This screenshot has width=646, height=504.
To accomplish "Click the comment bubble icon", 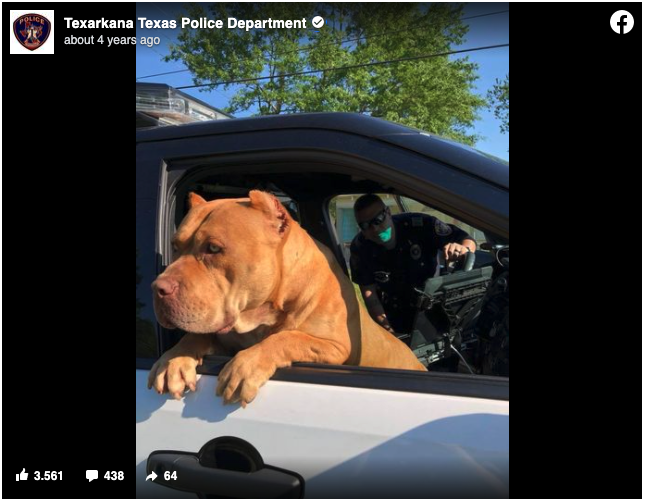I will click(92, 476).
